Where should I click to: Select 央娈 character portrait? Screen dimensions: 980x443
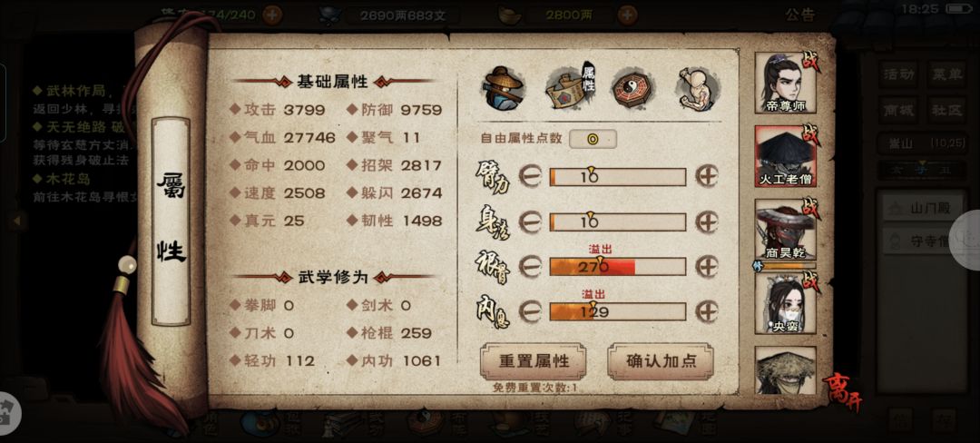785,303
